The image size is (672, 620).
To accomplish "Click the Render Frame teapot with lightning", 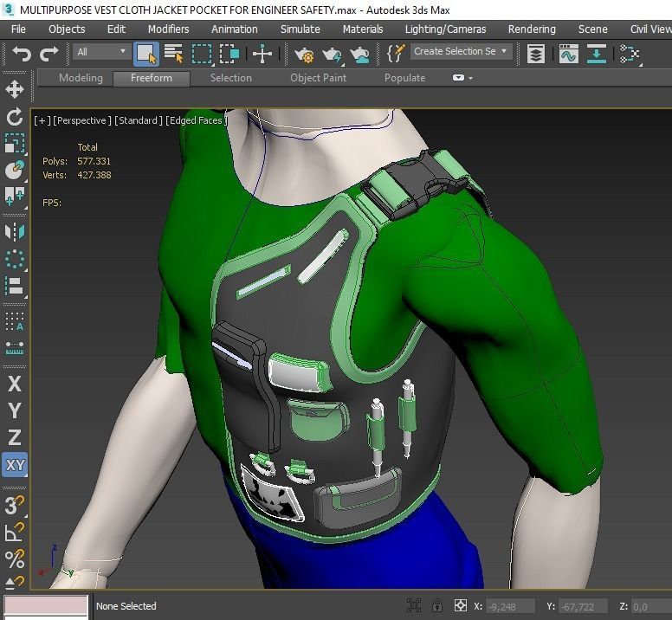I will pos(332,55).
